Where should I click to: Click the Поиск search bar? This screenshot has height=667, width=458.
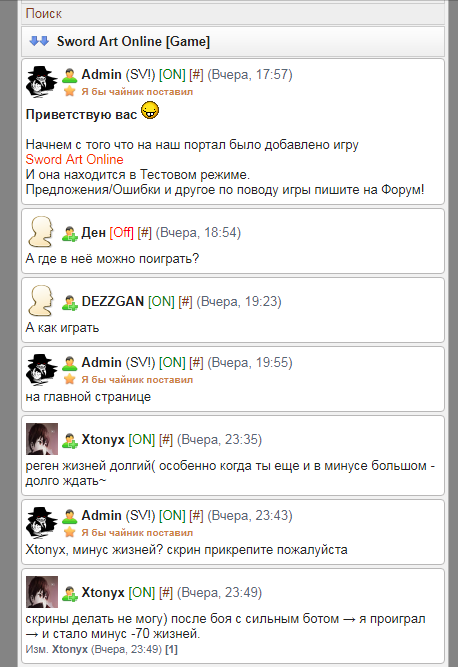[233, 14]
